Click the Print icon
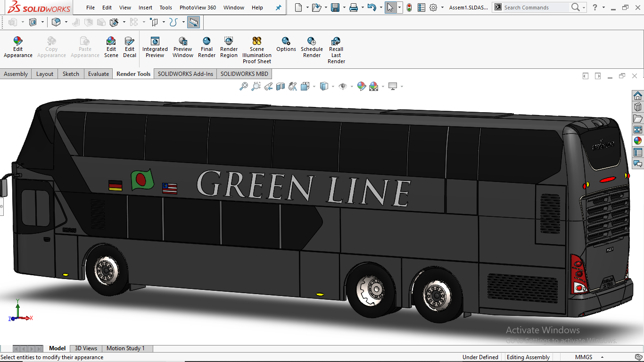The height and width of the screenshot is (362, 644). [354, 8]
